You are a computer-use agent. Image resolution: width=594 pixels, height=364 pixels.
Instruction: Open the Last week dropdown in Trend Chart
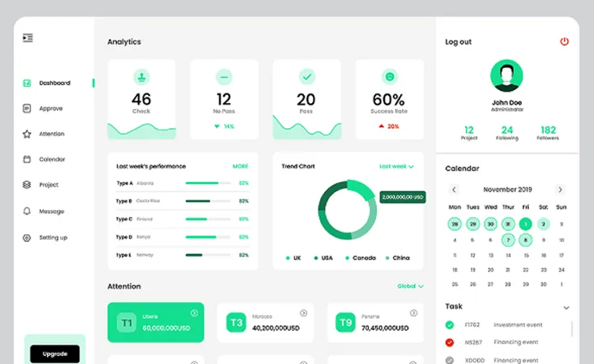[396, 167]
